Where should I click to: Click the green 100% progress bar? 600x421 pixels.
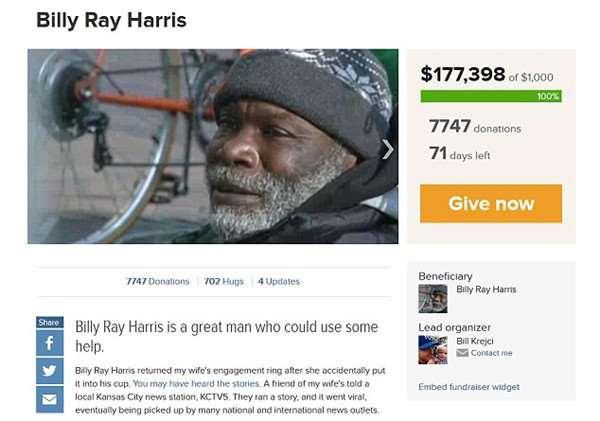pos(491,96)
